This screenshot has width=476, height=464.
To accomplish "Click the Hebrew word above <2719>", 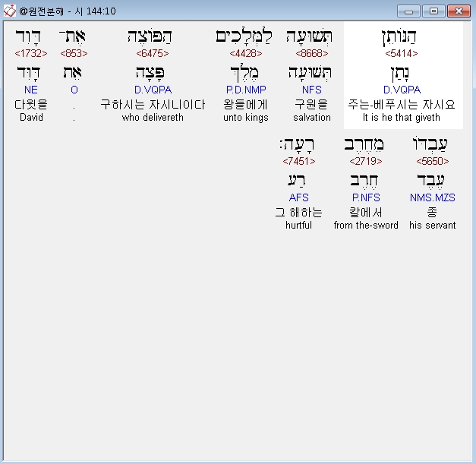I will (x=364, y=145).
